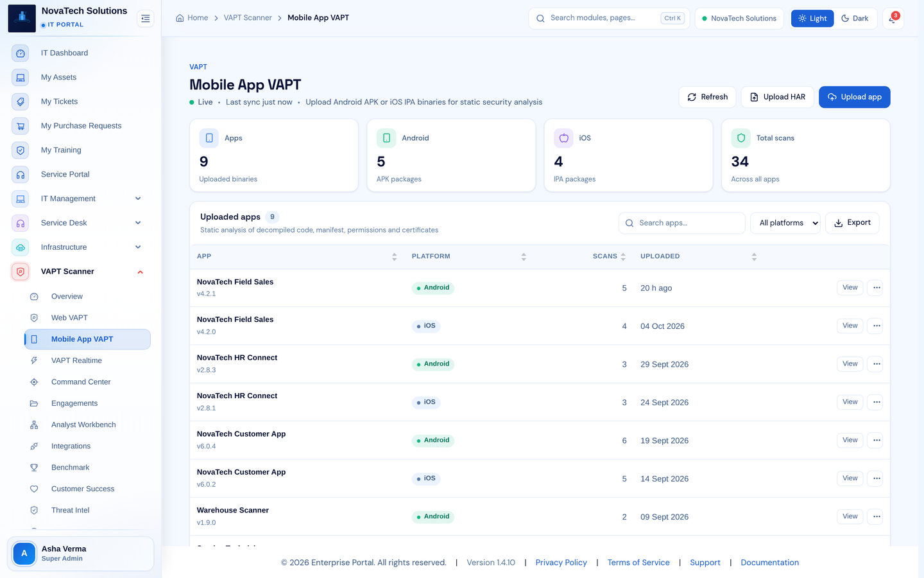
Task: Click the My Assets laptop icon
Action: 21,78
